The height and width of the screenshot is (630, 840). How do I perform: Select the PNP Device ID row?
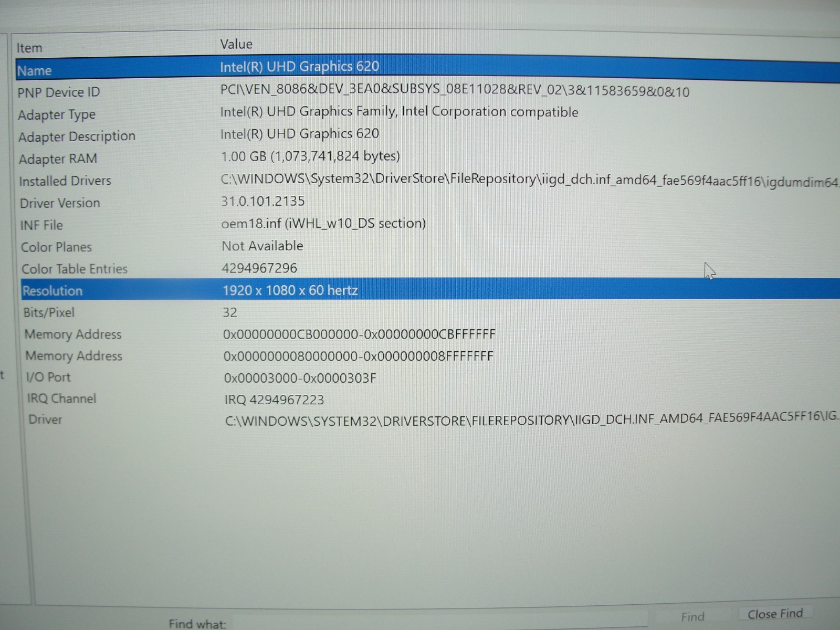pos(428,92)
